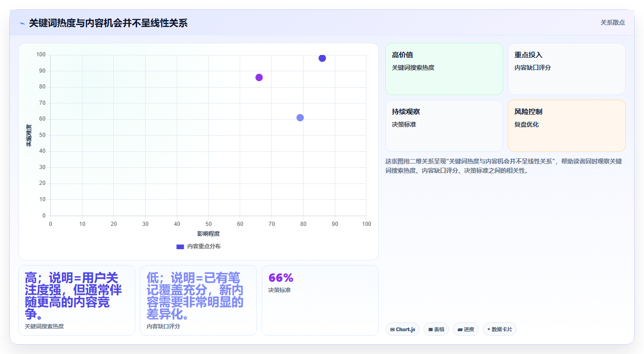Click the stat text starting 高；说明=用户关注度强
Screen dimensions: 644x354
tap(73, 297)
